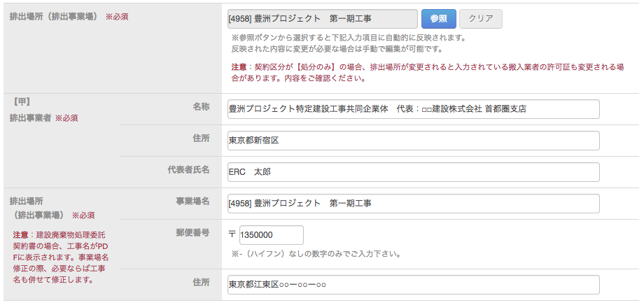This screenshot has height=305, width=644.
Task: Click the 住所 field containing 東京都江東区
Action: 413,285
